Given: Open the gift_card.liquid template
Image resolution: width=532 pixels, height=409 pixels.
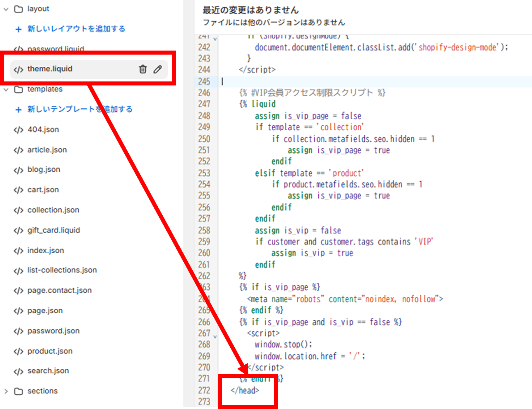Looking at the screenshot, I should click(54, 230).
